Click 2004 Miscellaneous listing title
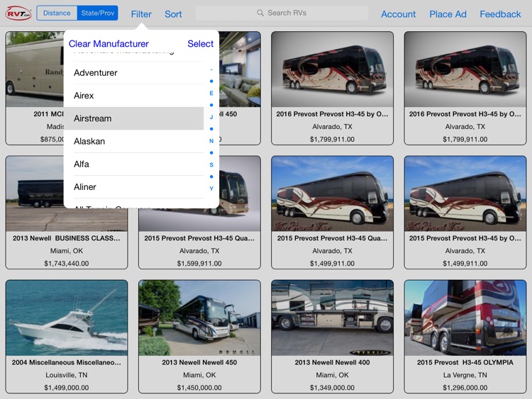This screenshot has width=532, height=399. point(67,362)
